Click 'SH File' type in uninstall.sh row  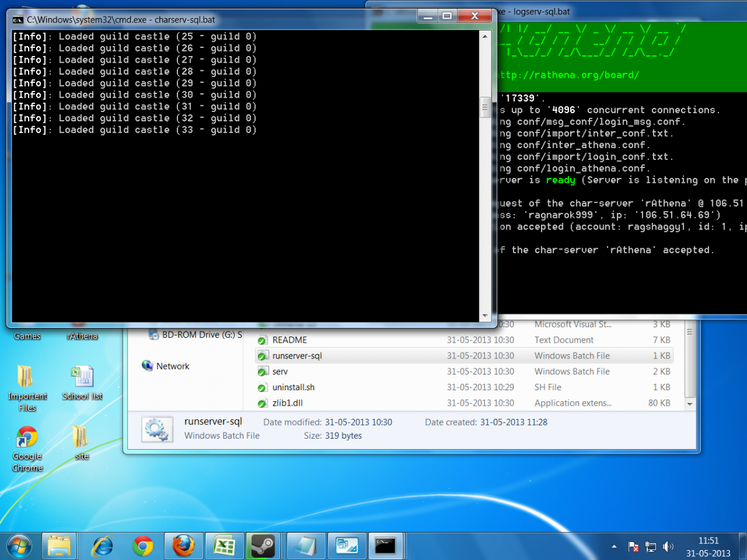548,387
